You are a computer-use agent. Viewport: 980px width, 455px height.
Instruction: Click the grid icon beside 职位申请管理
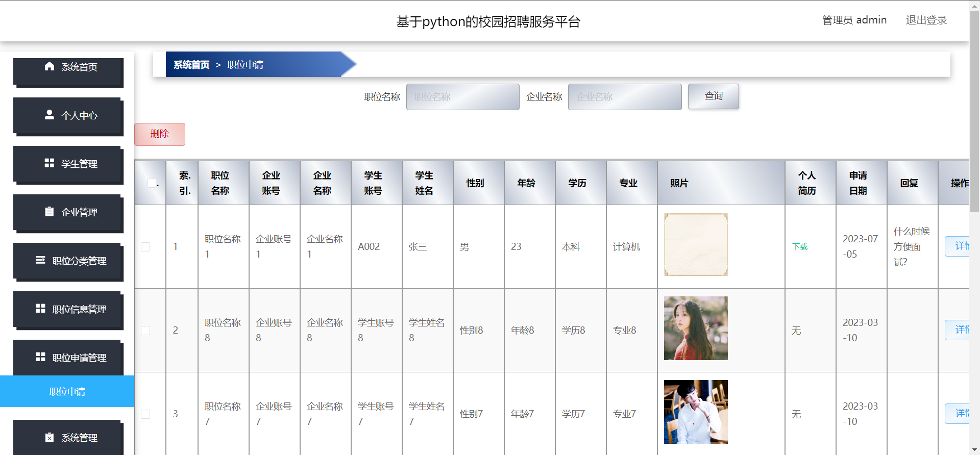pyautogui.click(x=40, y=357)
